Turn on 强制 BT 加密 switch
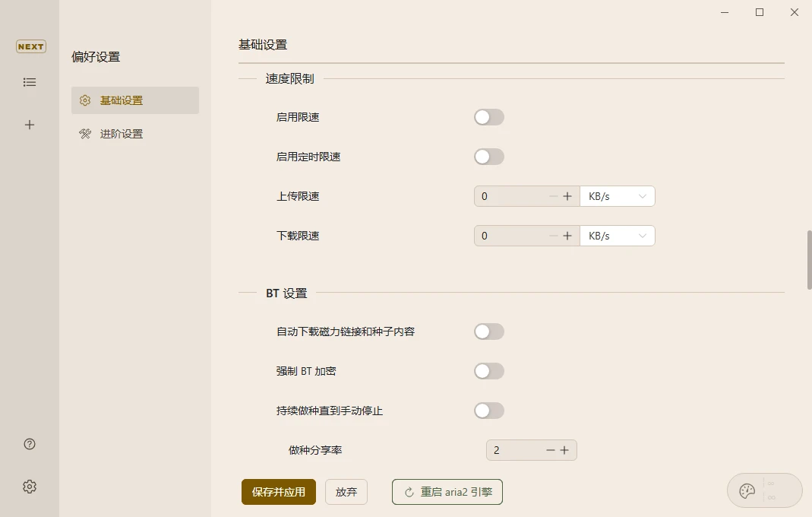The image size is (812, 517). 488,371
